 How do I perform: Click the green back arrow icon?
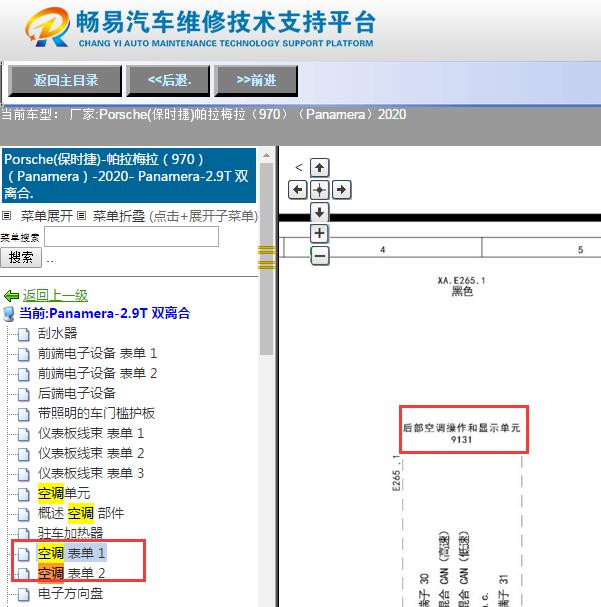click(11, 296)
